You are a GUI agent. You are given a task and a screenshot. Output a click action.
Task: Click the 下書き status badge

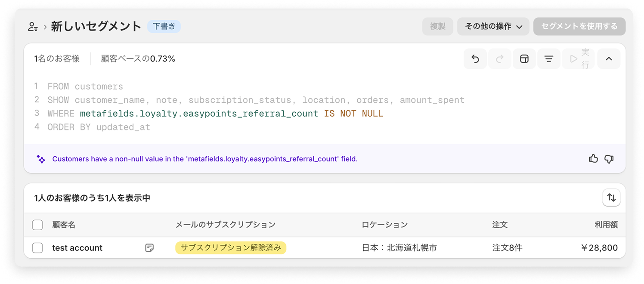[x=164, y=26]
